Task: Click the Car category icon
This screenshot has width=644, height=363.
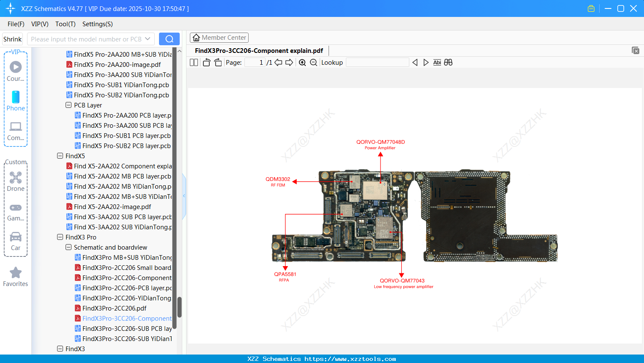Action: [x=15, y=240]
